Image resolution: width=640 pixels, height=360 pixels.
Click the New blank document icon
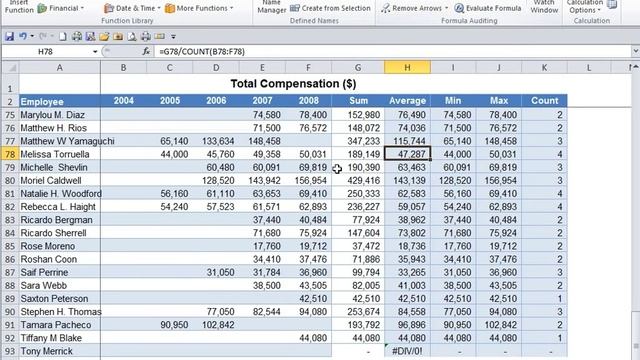click(62, 37)
